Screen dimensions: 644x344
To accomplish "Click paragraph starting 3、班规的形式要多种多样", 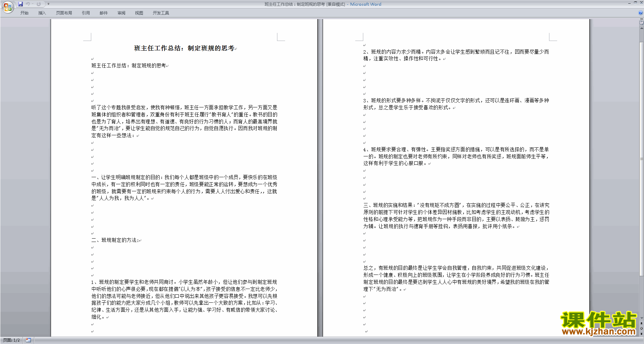I will click(456, 104).
